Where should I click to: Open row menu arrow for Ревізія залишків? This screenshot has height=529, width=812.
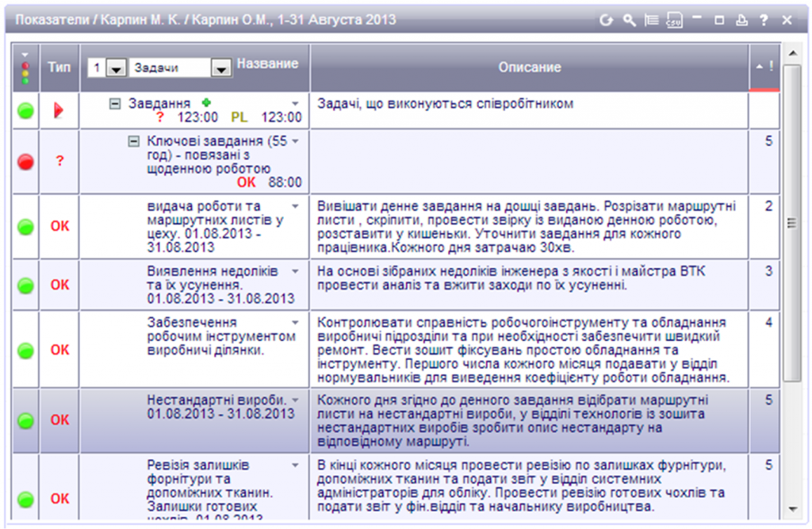pyautogui.click(x=295, y=466)
